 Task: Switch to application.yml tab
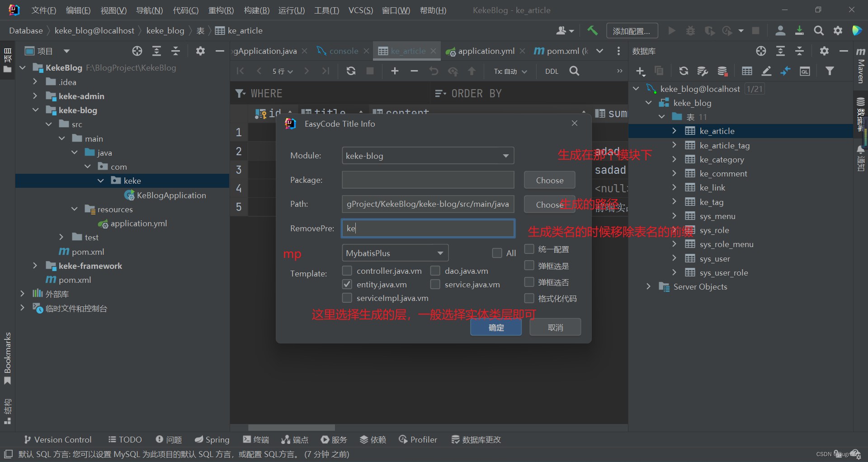pyautogui.click(x=486, y=51)
